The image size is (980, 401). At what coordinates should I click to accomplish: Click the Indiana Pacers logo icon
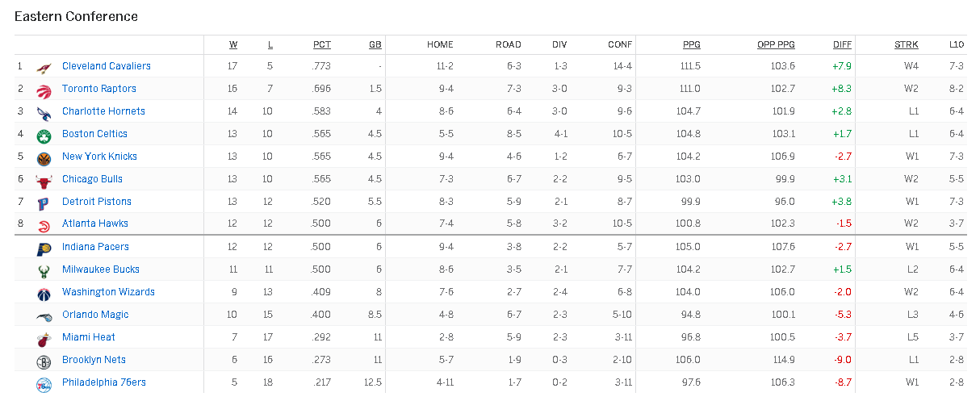coord(44,248)
